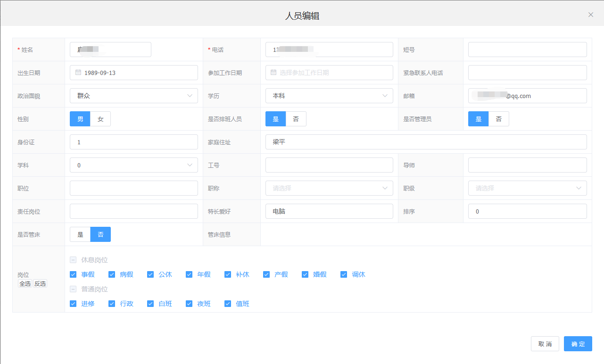Click the 全选 button under 岗位
This screenshot has height=364, width=604.
[x=25, y=283]
